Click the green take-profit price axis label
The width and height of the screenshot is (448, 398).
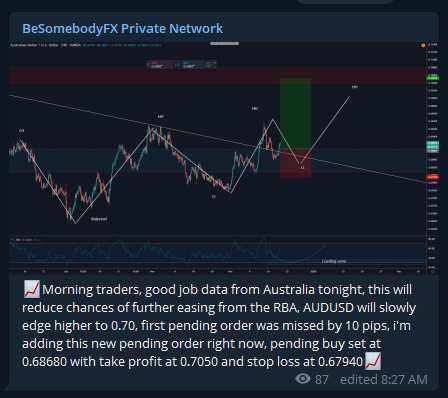(433, 78)
